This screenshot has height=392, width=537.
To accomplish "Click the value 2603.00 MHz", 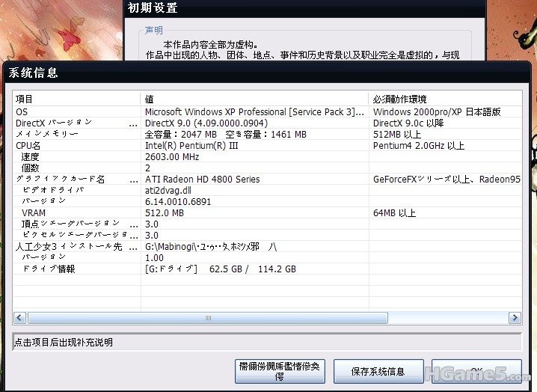I will pyautogui.click(x=172, y=157).
